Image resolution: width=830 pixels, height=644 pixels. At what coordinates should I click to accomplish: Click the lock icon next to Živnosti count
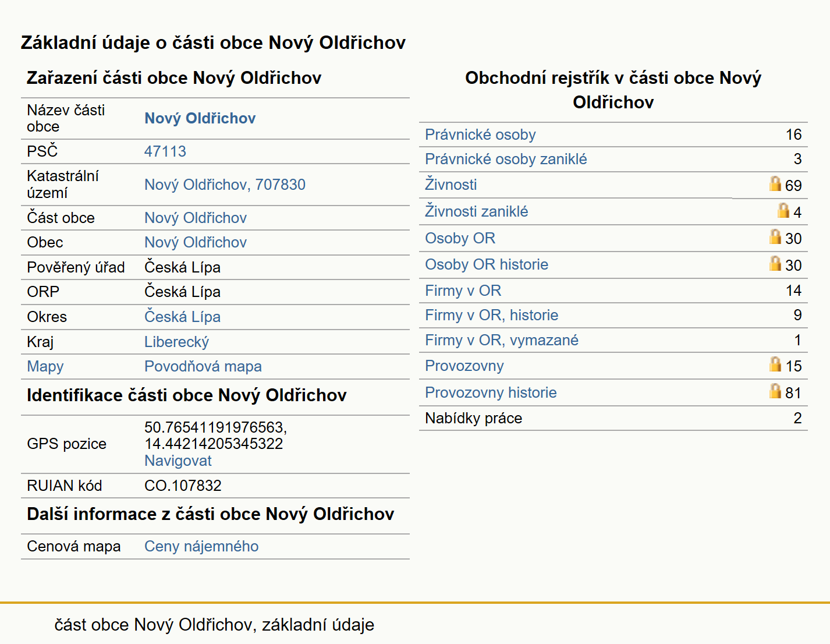(775, 184)
